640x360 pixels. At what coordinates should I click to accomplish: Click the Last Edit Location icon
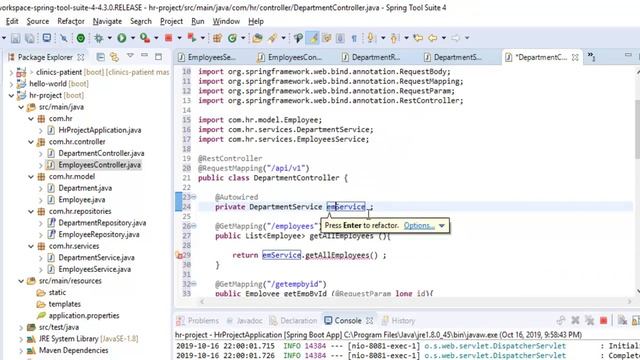tap(418, 38)
